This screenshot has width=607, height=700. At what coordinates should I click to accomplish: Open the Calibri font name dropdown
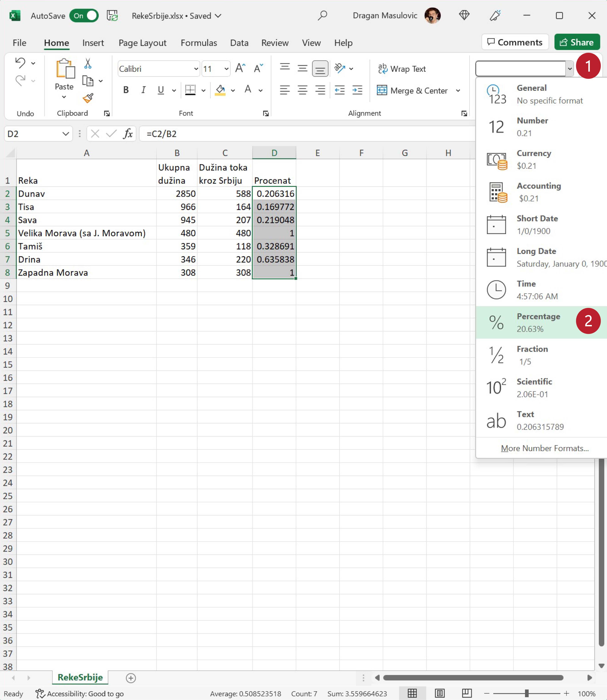pyautogui.click(x=196, y=69)
